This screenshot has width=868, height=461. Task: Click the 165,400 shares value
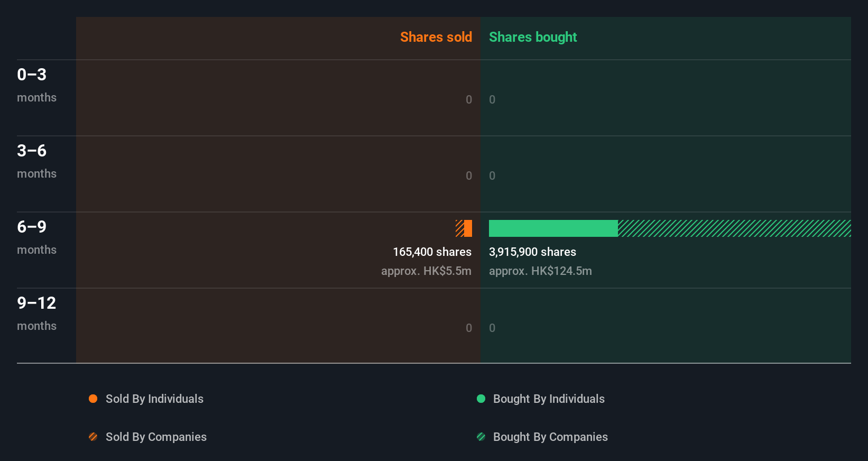pos(432,252)
